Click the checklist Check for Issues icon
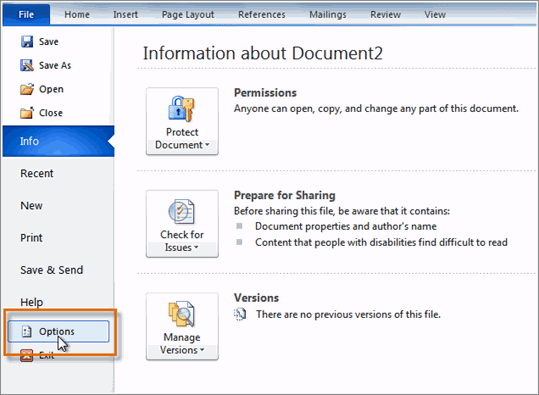Screen dimensions: 539x395 click(x=181, y=211)
